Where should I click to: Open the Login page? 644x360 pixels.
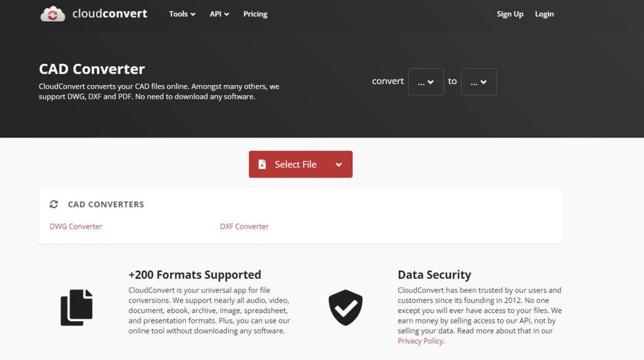tap(544, 14)
